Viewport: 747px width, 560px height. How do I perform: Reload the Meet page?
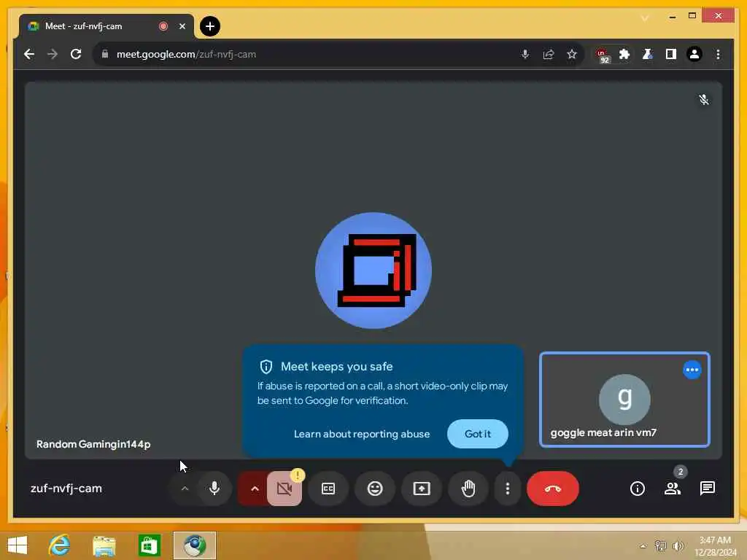[x=76, y=54]
